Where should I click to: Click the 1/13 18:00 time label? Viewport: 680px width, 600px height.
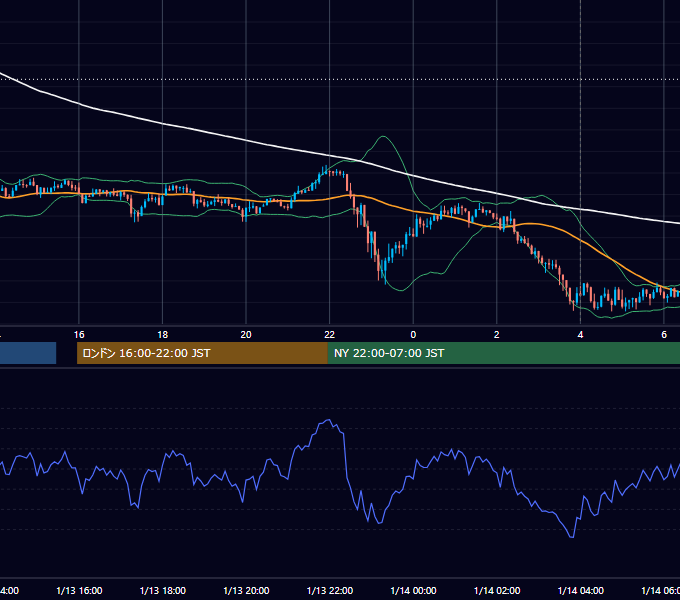pos(163,590)
